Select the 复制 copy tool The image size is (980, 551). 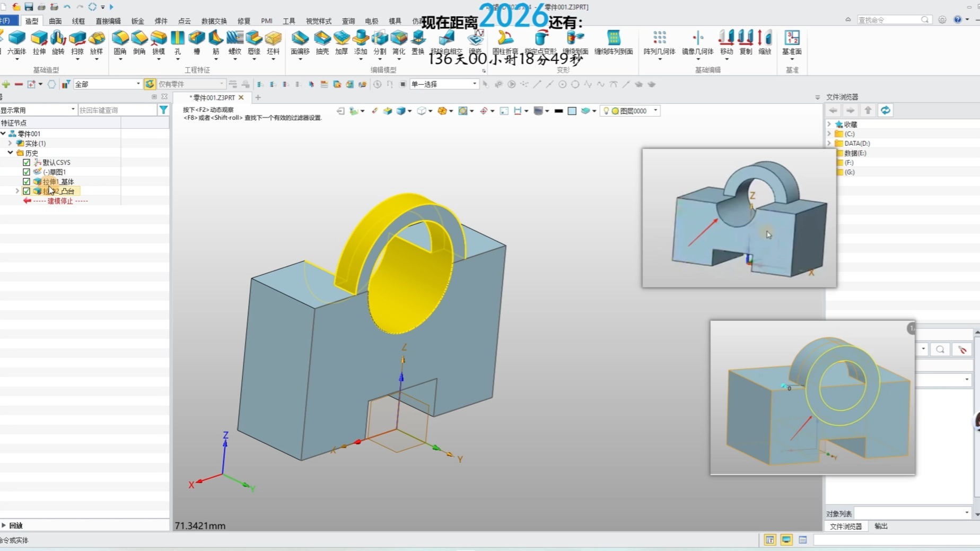[x=746, y=42]
